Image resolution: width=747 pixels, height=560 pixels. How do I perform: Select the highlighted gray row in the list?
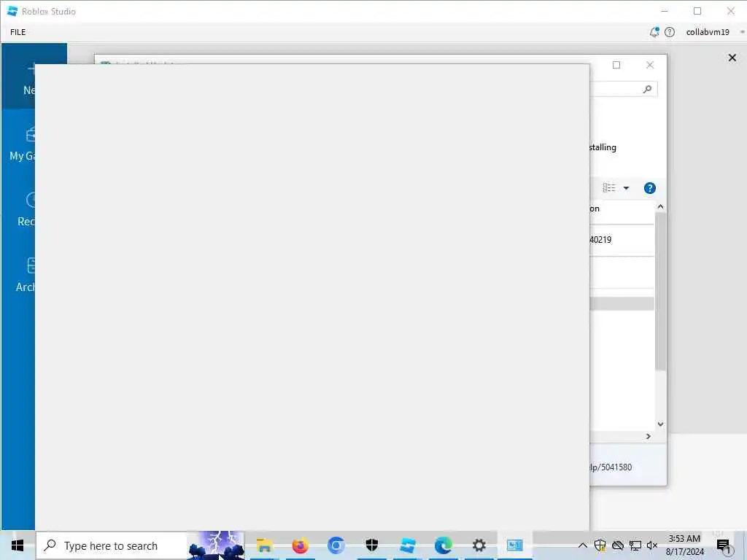click(x=622, y=304)
